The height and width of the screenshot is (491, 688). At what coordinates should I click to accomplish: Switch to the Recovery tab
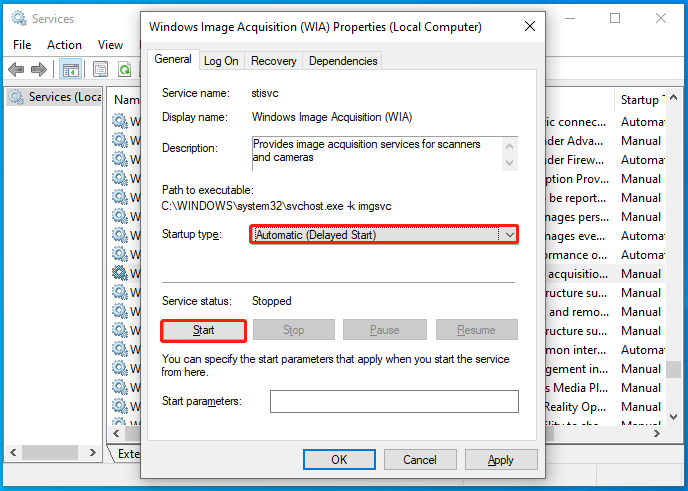[273, 61]
